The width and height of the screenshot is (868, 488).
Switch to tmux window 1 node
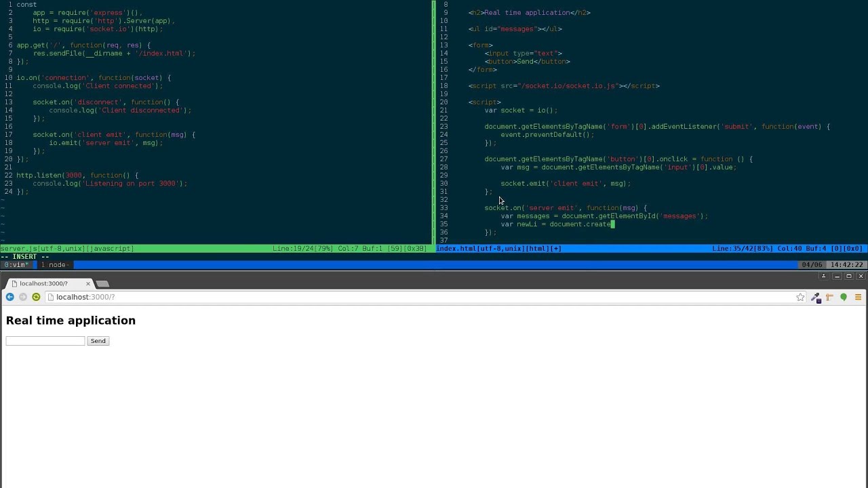pos(54,264)
